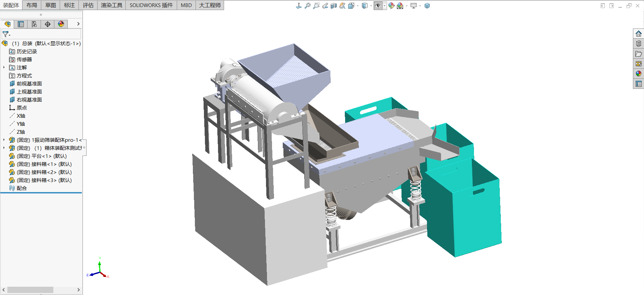Open the View Palette task pane icon
The height and width of the screenshot is (295, 644).
[638, 64]
